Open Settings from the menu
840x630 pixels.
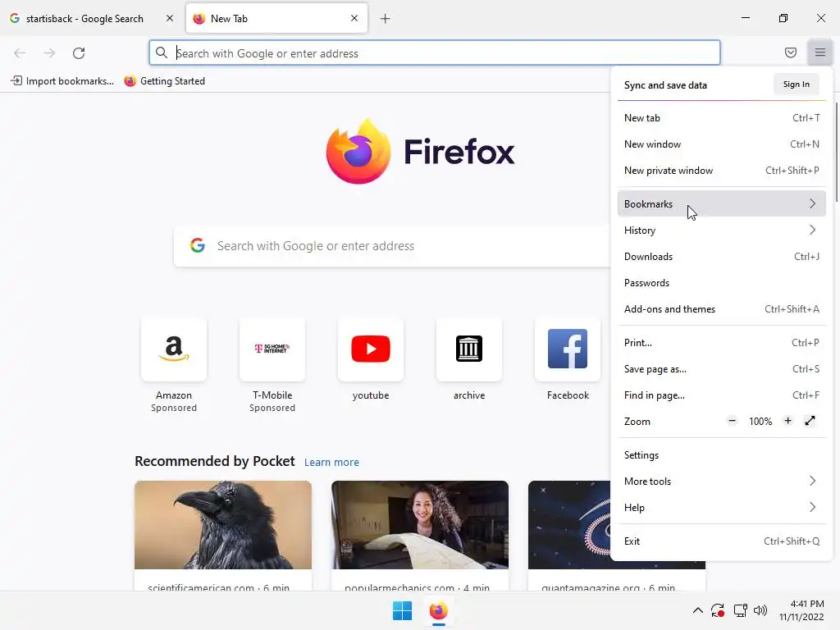pyautogui.click(x=721, y=454)
